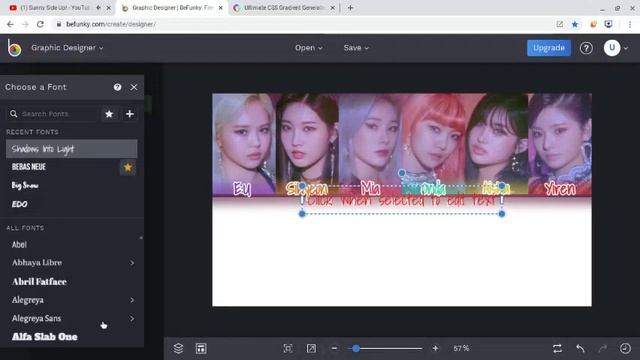Redo the last action
The width and height of the screenshot is (640, 360).
click(602, 348)
